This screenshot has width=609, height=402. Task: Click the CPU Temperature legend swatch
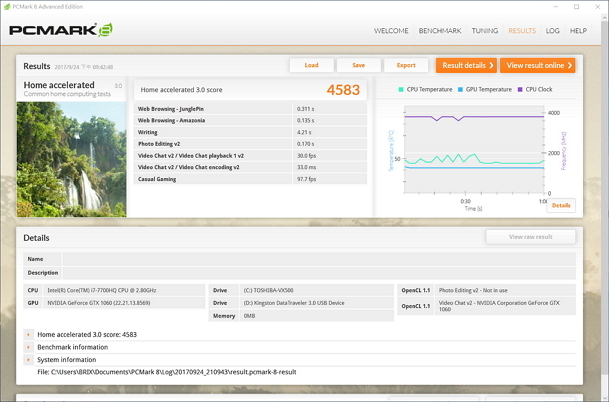[402, 89]
